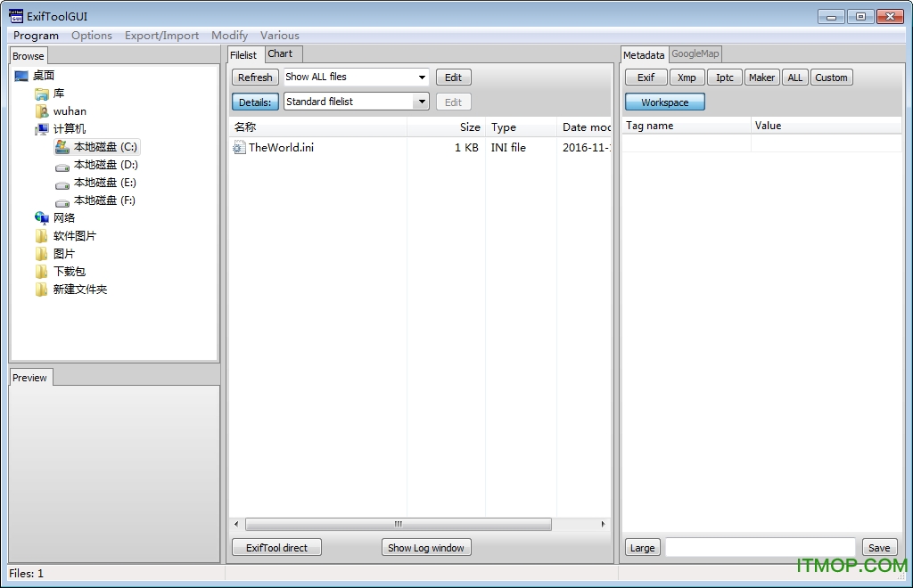913x588 pixels.
Task: Click the ExifTool direct button
Action: (x=276, y=548)
